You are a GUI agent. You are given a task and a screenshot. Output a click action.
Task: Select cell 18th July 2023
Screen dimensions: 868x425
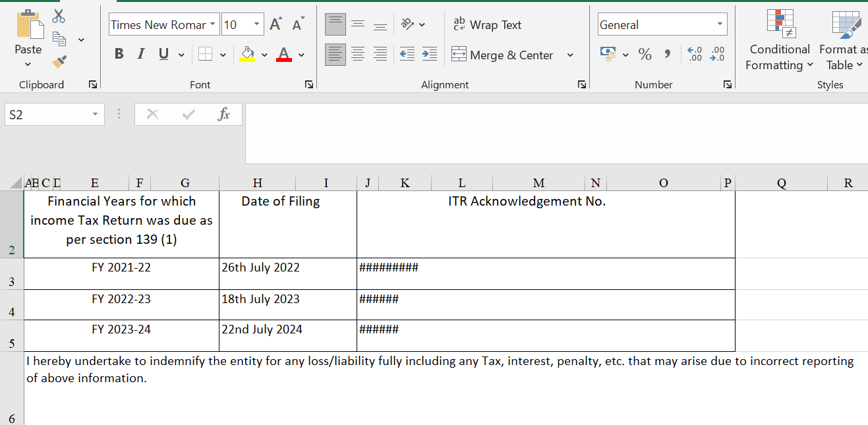click(288, 304)
